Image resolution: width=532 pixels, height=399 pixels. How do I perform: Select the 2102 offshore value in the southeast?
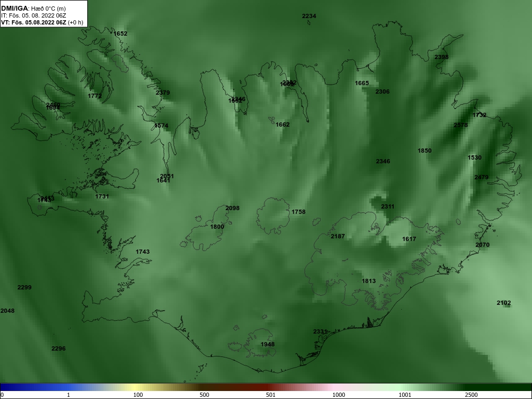[504, 303]
